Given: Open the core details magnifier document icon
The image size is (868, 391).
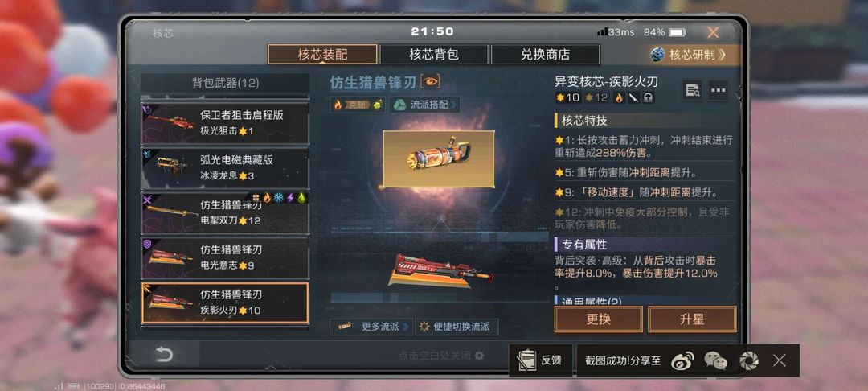Looking at the screenshot, I should [x=692, y=90].
